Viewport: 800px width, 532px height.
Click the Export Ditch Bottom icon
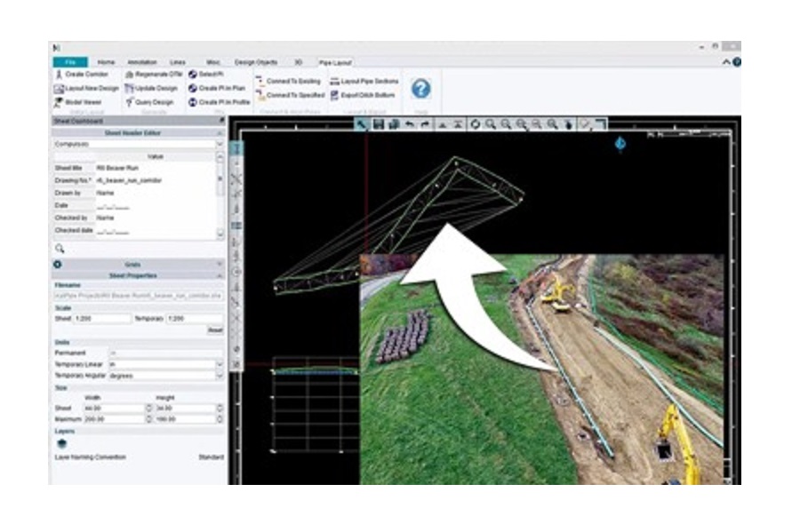point(335,95)
